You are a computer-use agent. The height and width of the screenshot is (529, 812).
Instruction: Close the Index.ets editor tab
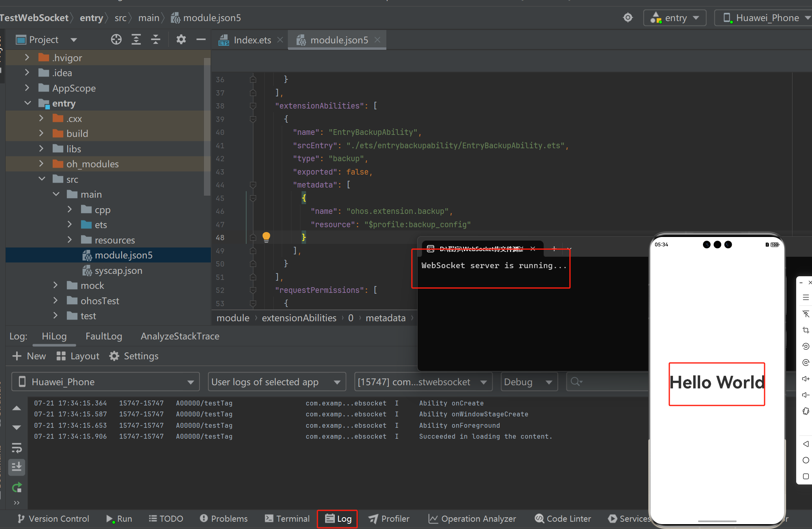coord(280,40)
